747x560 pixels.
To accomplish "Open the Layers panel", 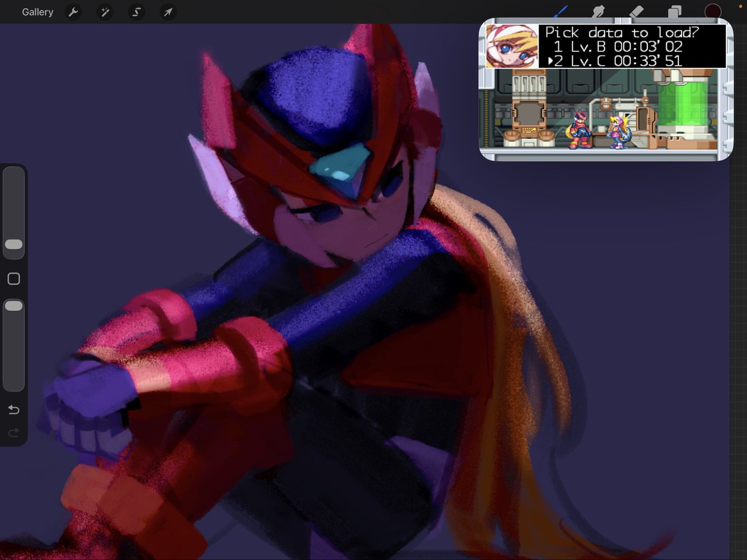I will coord(675,11).
